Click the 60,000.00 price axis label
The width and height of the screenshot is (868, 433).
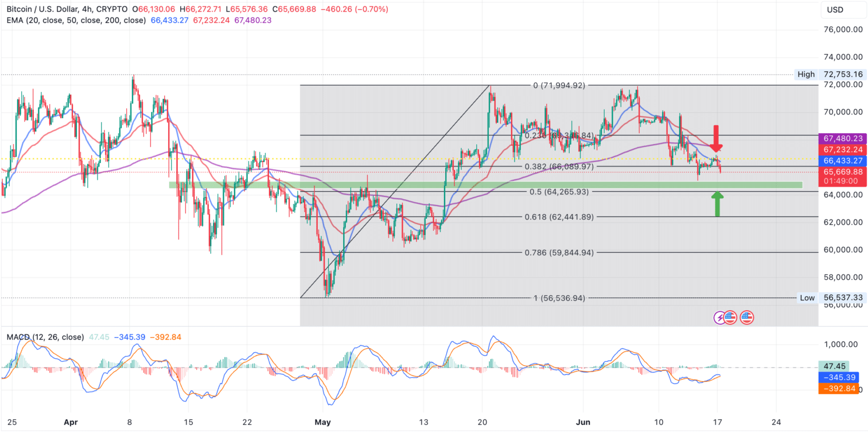click(x=843, y=250)
